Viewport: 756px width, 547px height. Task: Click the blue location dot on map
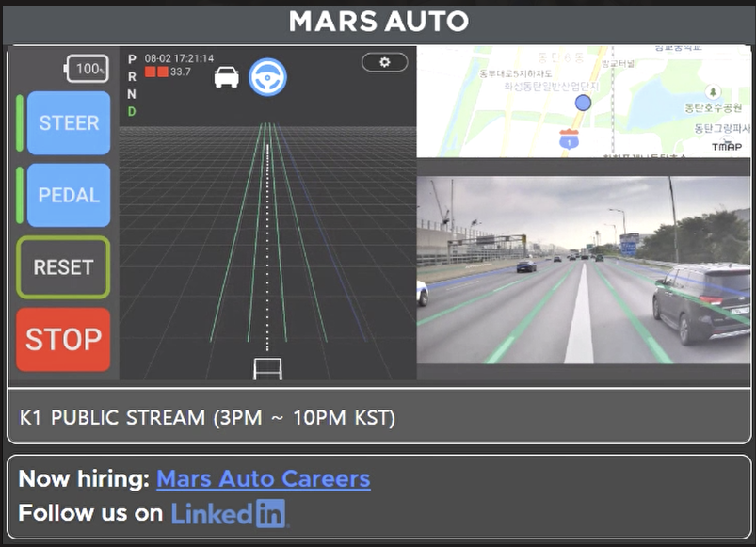click(583, 103)
